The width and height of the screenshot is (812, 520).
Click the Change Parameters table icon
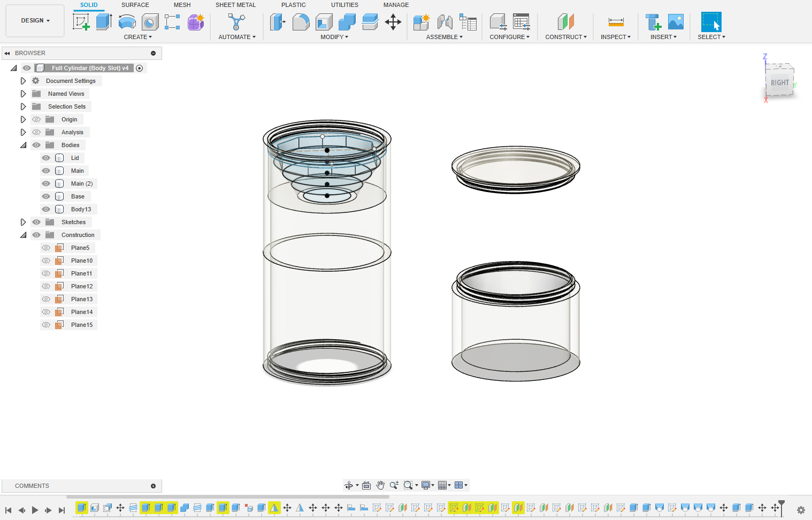point(468,22)
